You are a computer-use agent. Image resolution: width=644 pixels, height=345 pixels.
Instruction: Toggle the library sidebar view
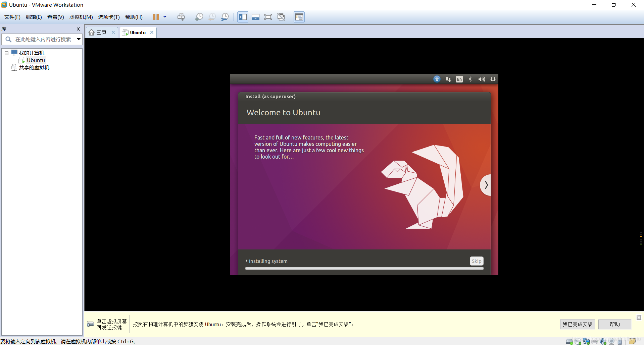point(243,17)
